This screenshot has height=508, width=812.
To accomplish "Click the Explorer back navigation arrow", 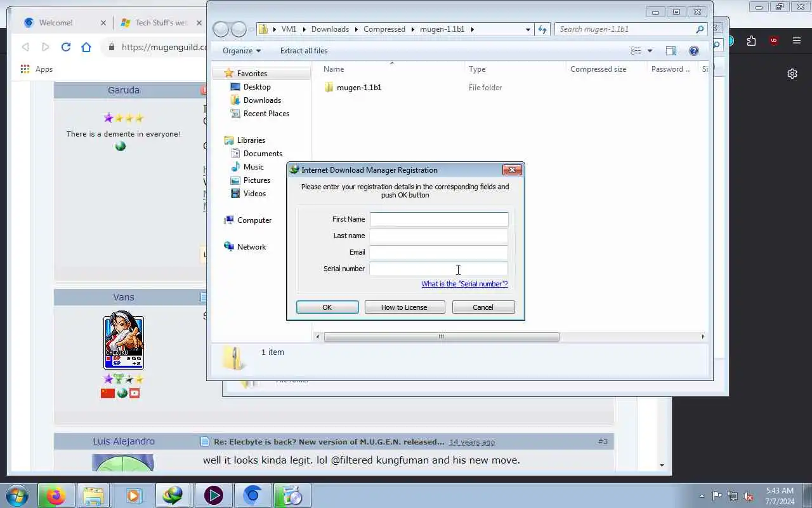I will (x=221, y=29).
